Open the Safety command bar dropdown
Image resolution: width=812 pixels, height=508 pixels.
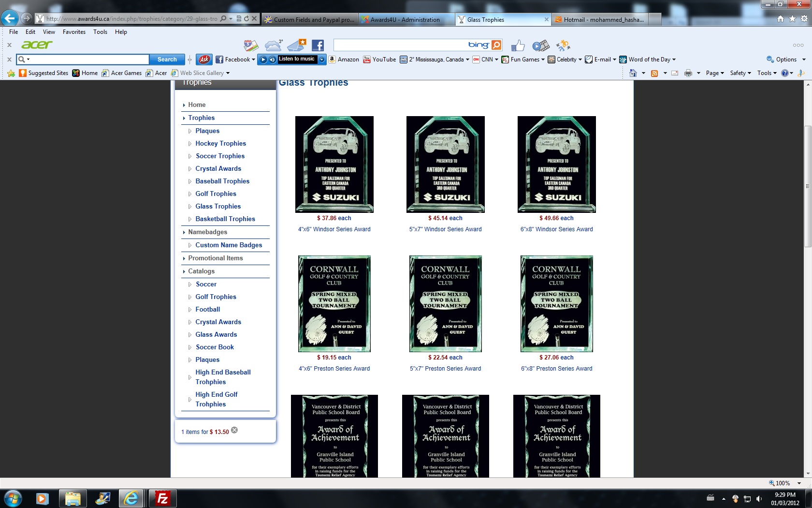(x=740, y=73)
